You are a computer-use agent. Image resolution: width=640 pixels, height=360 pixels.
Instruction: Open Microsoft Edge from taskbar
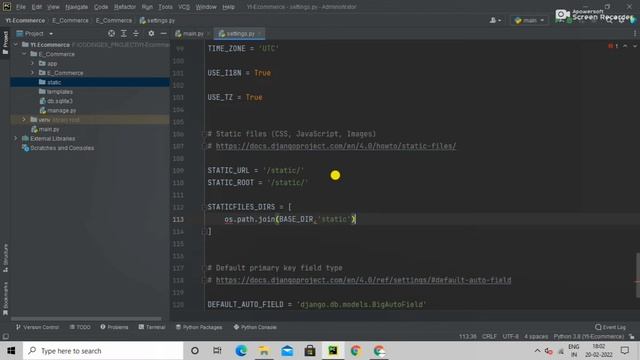[241, 351]
